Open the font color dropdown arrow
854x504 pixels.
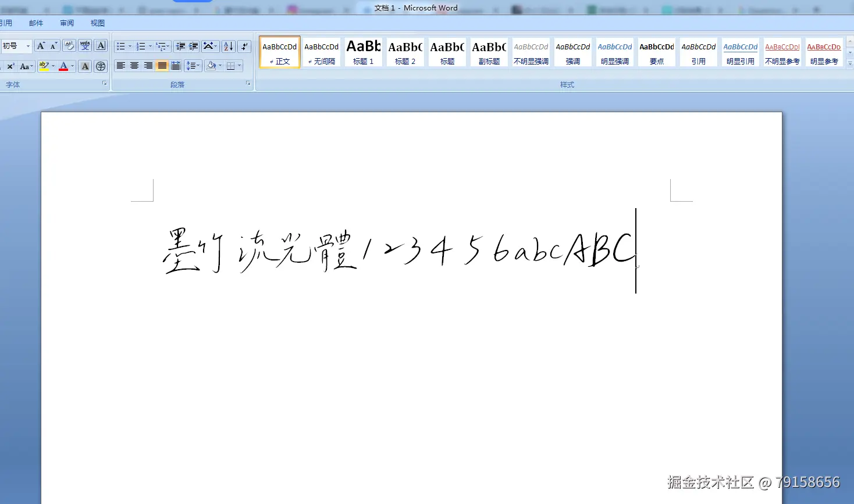[x=72, y=66]
